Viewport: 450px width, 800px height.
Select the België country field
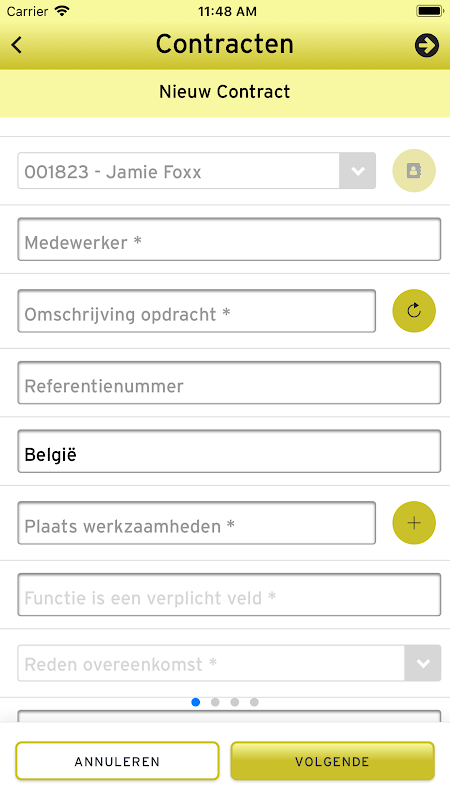click(229, 452)
